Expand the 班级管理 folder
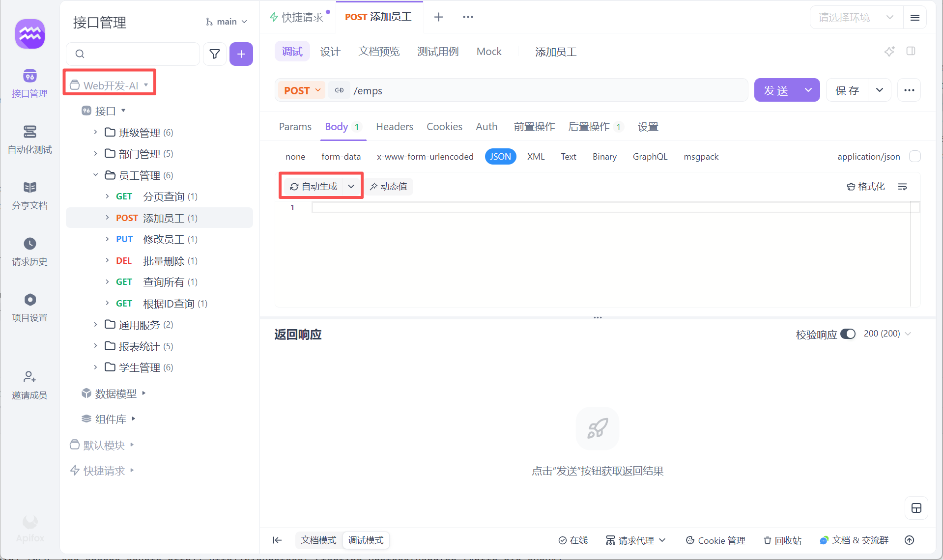Image resolution: width=943 pixels, height=560 pixels. [x=96, y=132]
